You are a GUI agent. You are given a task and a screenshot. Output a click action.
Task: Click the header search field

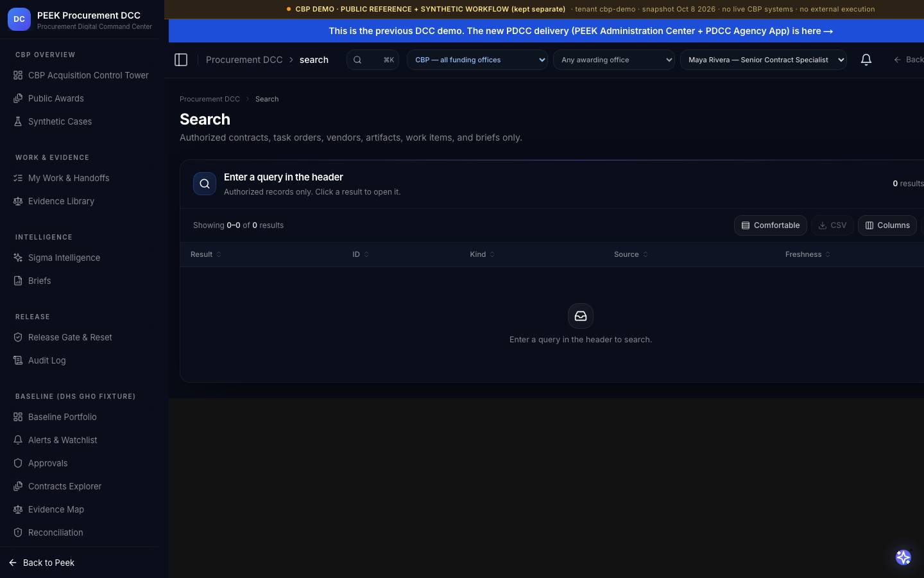(373, 60)
